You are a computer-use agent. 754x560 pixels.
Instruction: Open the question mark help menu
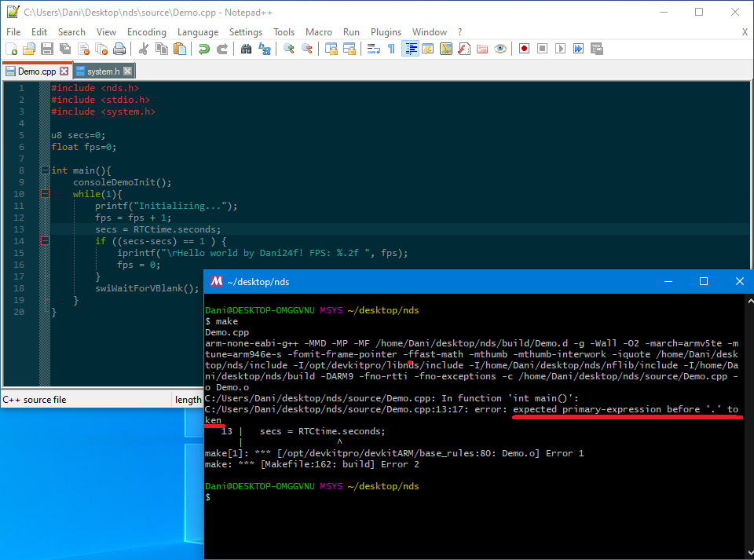pyautogui.click(x=459, y=31)
